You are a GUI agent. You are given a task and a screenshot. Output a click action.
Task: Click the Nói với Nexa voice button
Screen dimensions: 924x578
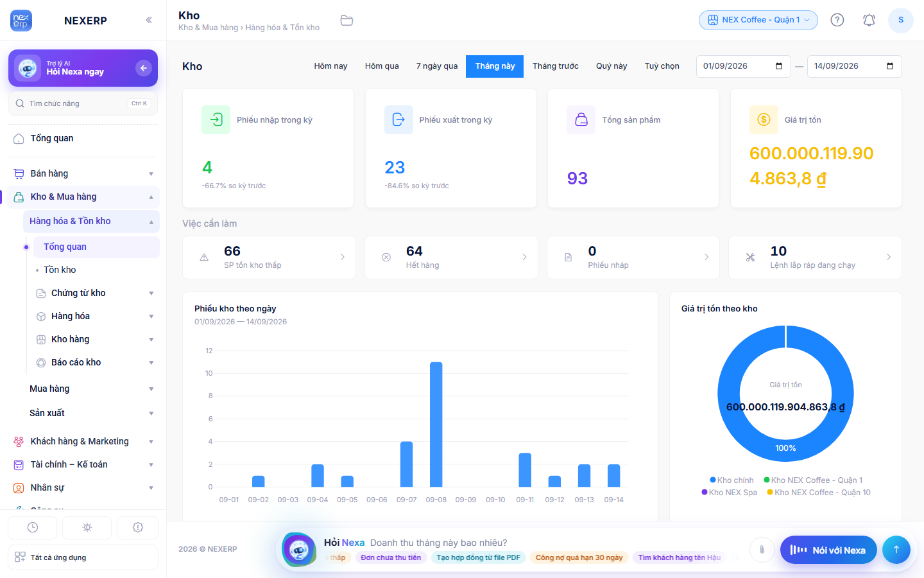pyautogui.click(x=828, y=550)
